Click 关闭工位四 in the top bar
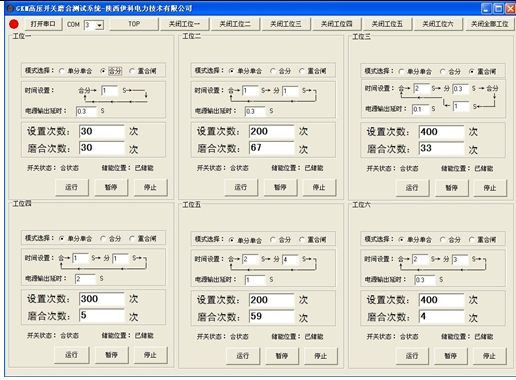 [x=336, y=24]
